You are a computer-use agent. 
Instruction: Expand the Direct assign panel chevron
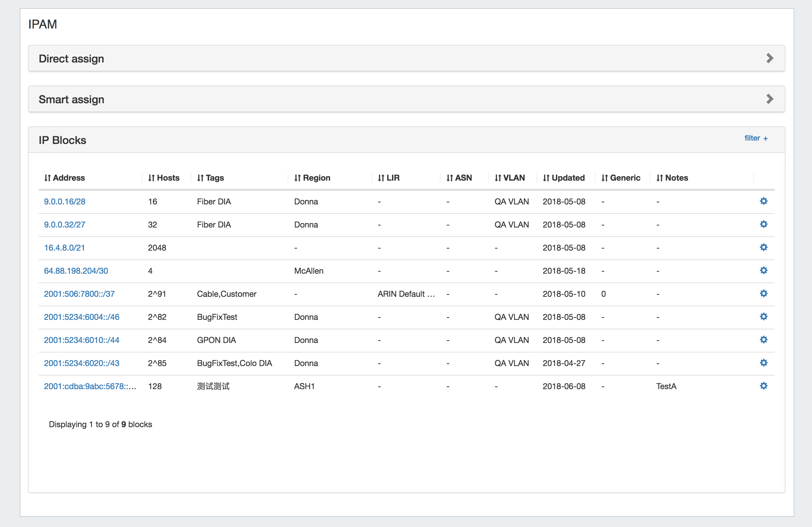(x=769, y=58)
